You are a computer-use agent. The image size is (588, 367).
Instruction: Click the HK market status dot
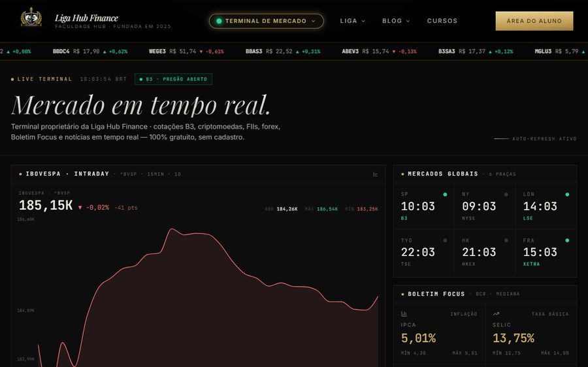506,240
